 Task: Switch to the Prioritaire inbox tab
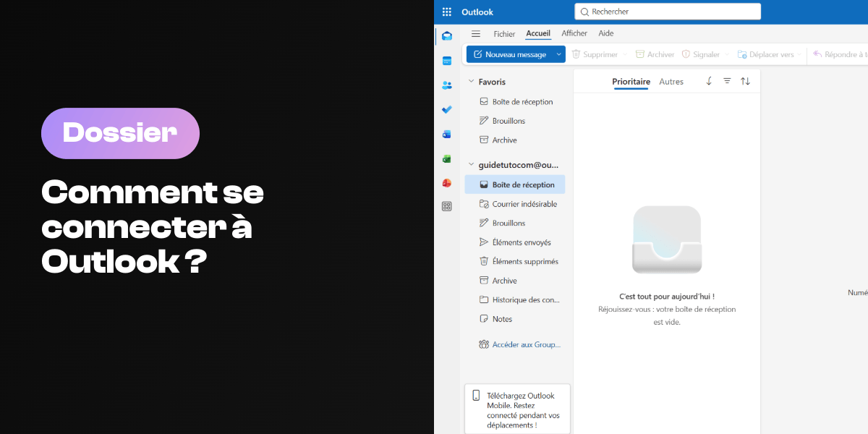631,82
